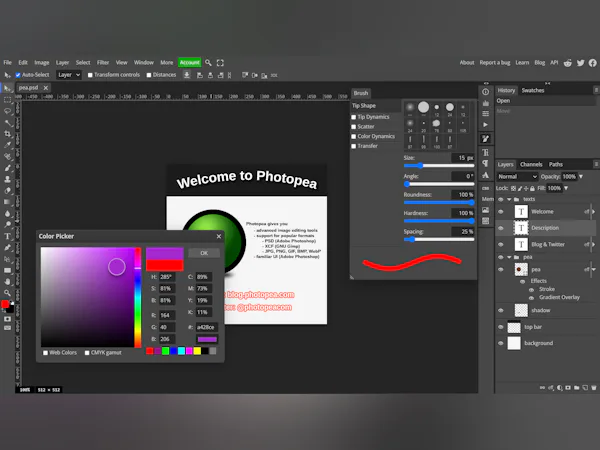Click the search magnifier icon in menu bar
The width and height of the screenshot is (600, 450).
coord(208,62)
